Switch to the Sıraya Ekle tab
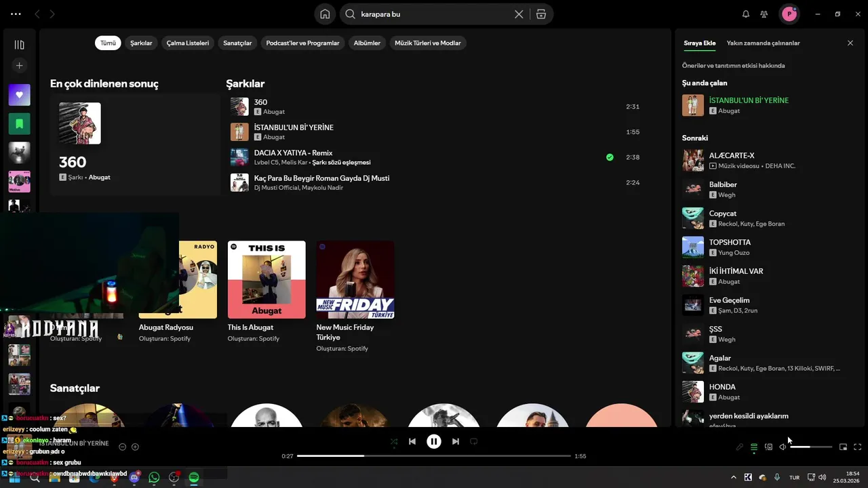This screenshot has width=868, height=488. (x=699, y=43)
